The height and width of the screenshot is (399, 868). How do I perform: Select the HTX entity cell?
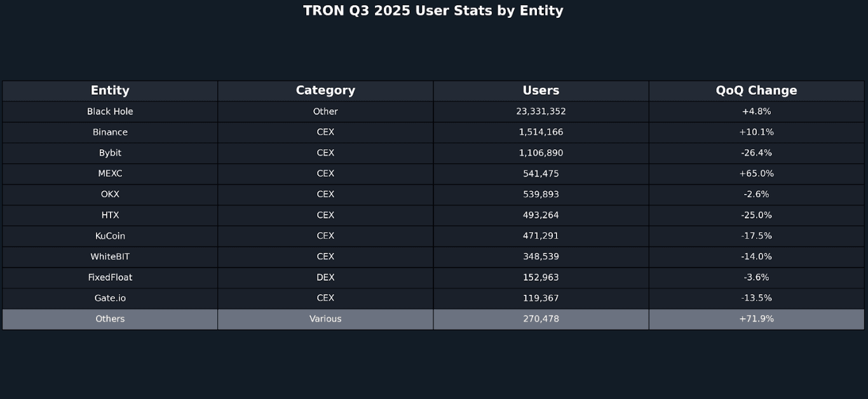pos(110,215)
